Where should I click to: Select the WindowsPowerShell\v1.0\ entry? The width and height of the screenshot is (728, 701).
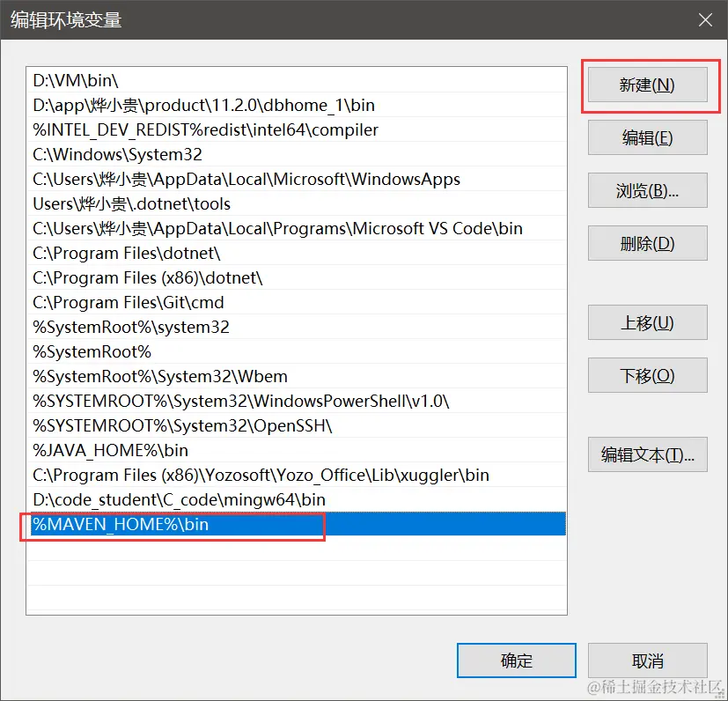(297, 401)
